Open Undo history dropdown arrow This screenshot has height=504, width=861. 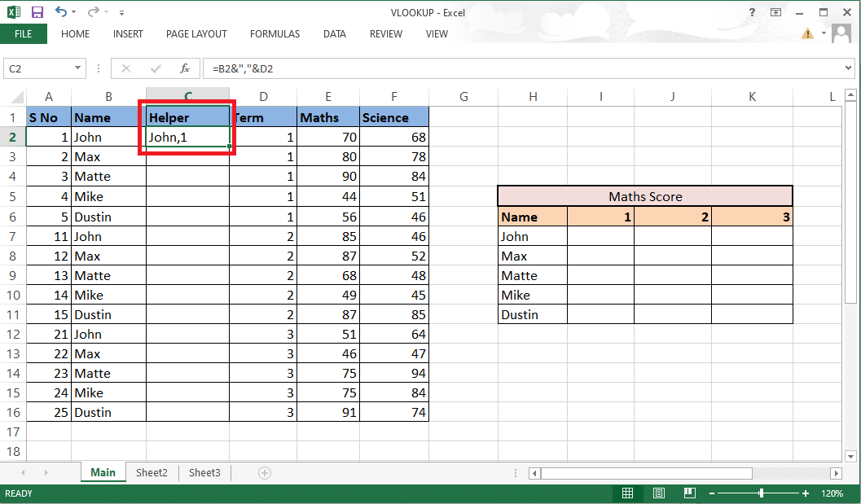[x=73, y=12]
